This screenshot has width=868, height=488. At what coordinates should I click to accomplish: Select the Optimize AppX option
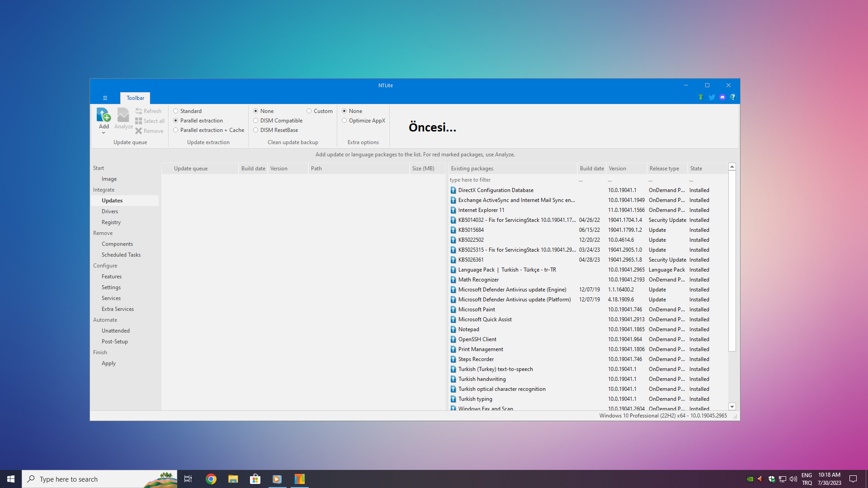point(344,121)
